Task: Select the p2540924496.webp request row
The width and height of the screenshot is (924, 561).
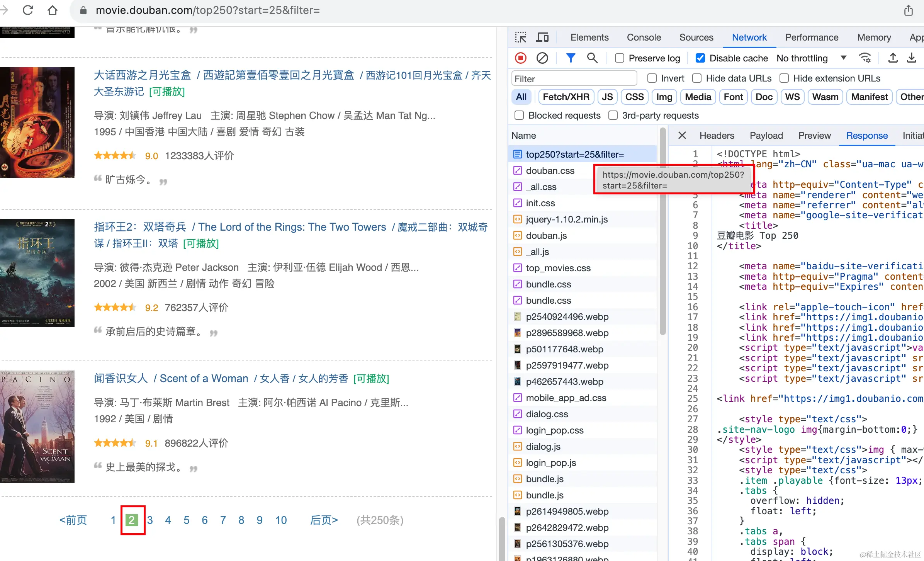Action: click(583, 317)
